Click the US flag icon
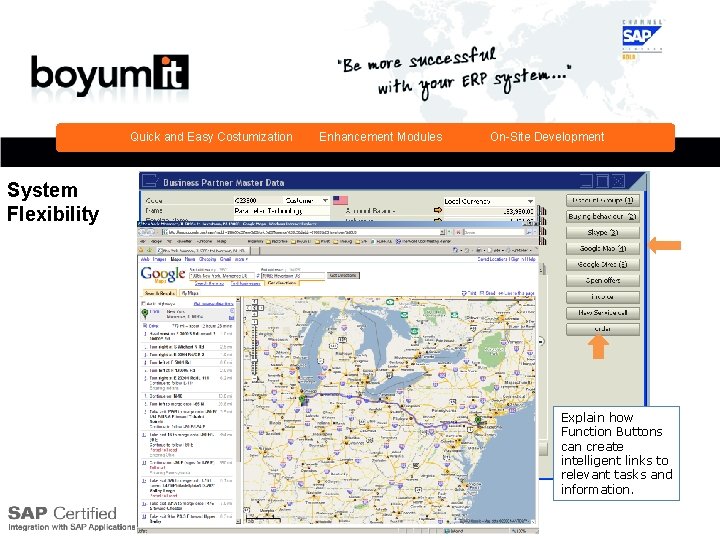720x540 pixels. (x=340, y=200)
